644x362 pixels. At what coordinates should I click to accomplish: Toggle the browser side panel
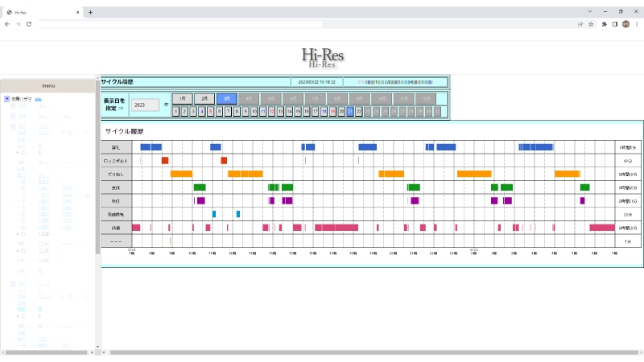[614, 24]
